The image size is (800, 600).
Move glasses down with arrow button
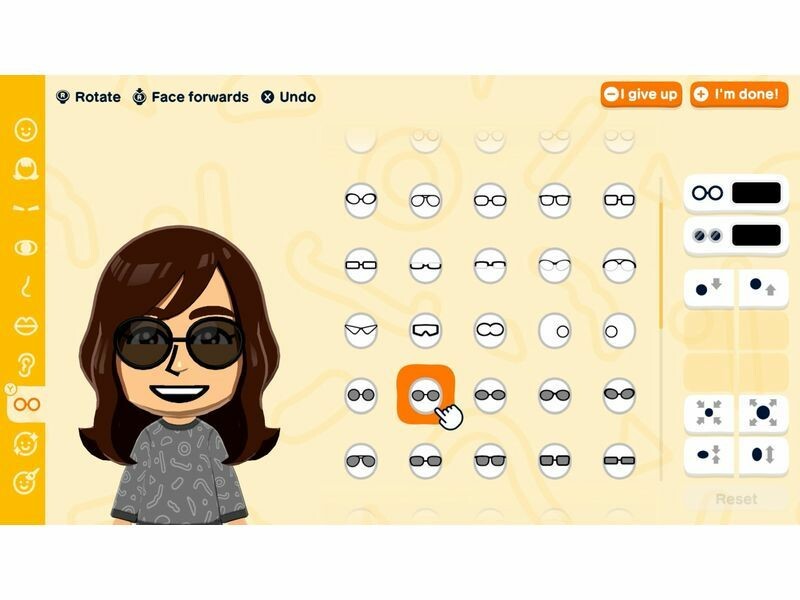(x=709, y=288)
